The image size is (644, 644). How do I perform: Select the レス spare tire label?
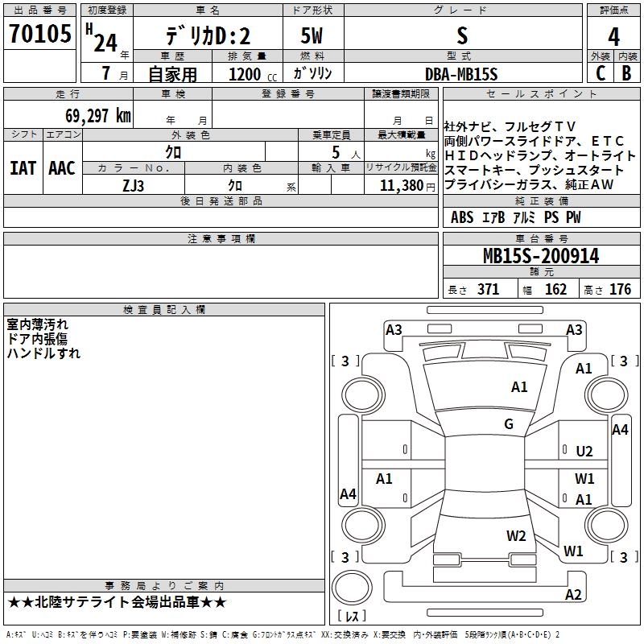(x=352, y=616)
